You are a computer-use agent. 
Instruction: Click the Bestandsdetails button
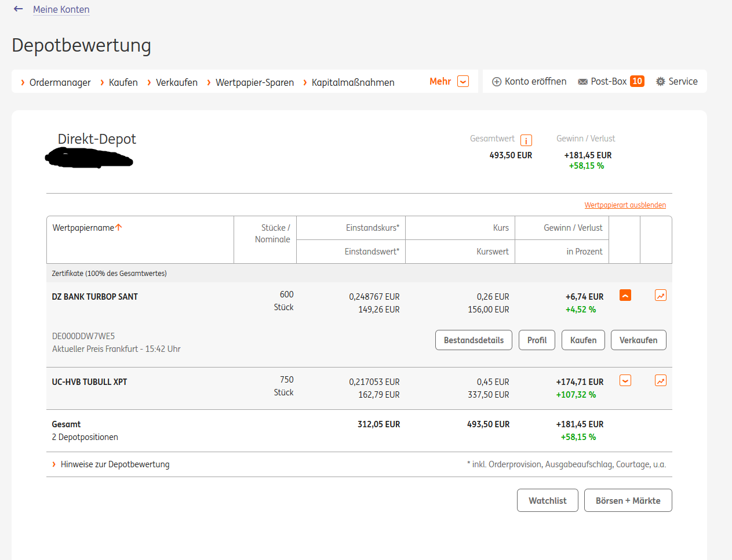474,340
